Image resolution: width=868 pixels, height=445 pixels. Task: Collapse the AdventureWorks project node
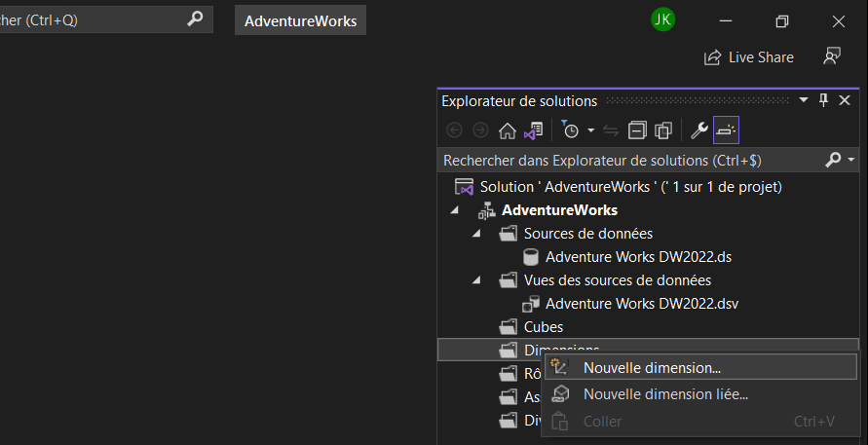click(x=455, y=210)
